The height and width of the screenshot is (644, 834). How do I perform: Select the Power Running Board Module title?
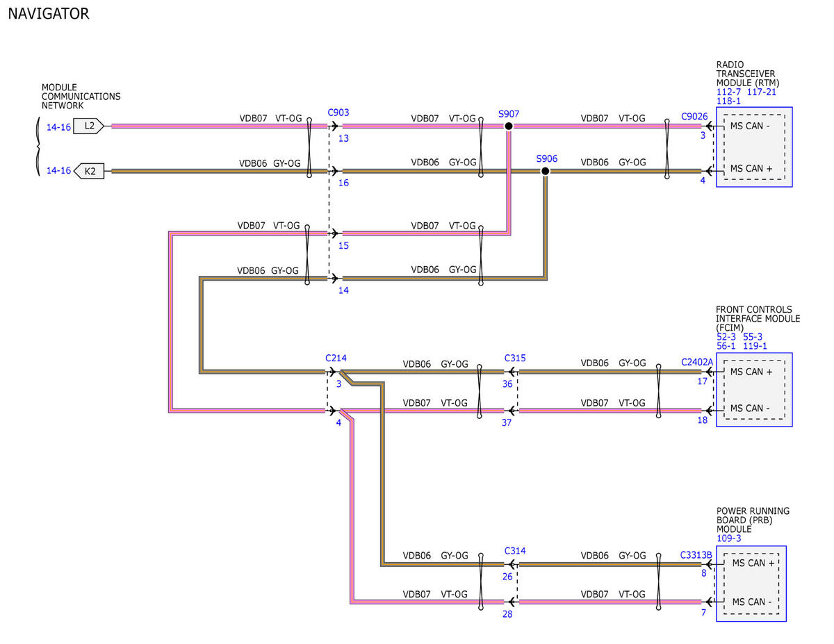click(753, 520)
